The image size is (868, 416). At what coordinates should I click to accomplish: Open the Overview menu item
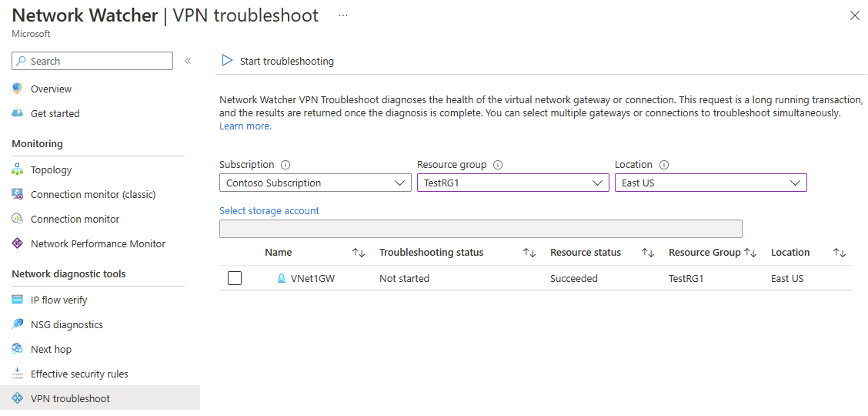coord(51,89)
